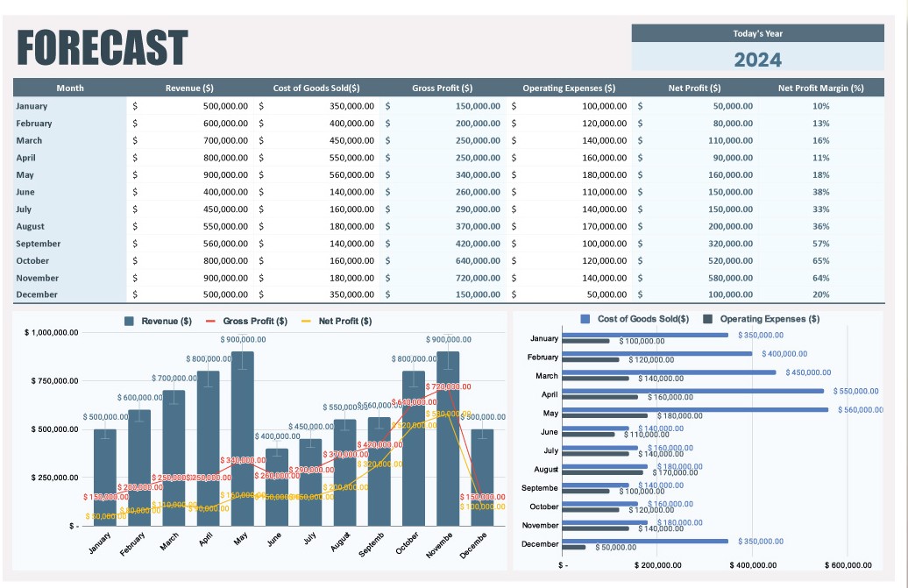The image size is (908, 588).
Task: Select the 2024 Today's Year cell
Action: 757,59
